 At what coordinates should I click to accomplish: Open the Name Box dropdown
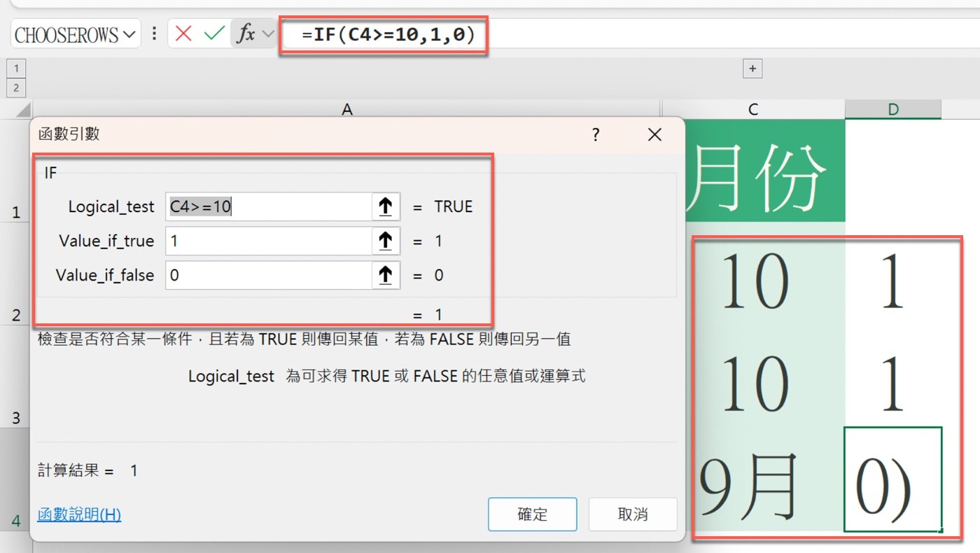(x=129, y=34)
